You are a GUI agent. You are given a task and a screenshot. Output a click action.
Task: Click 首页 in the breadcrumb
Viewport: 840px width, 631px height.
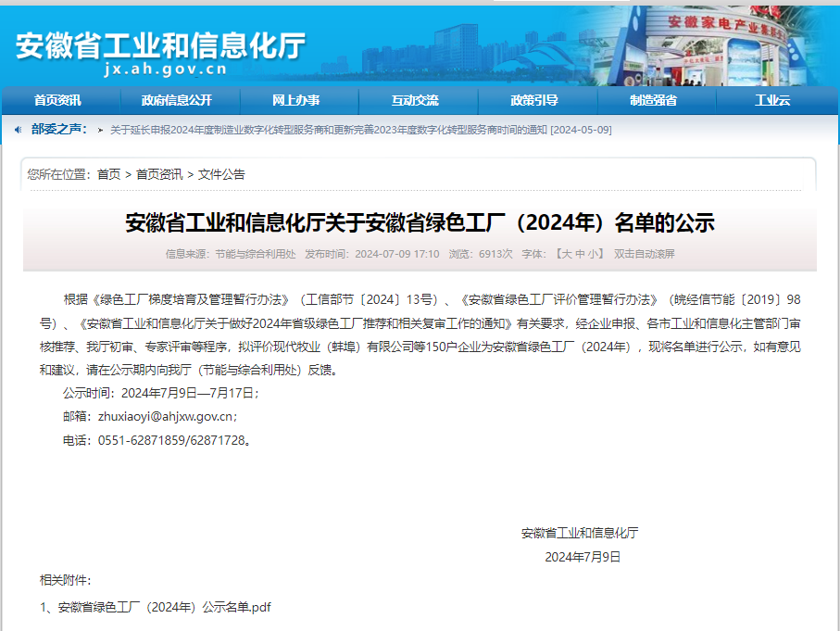click(108, 174)
